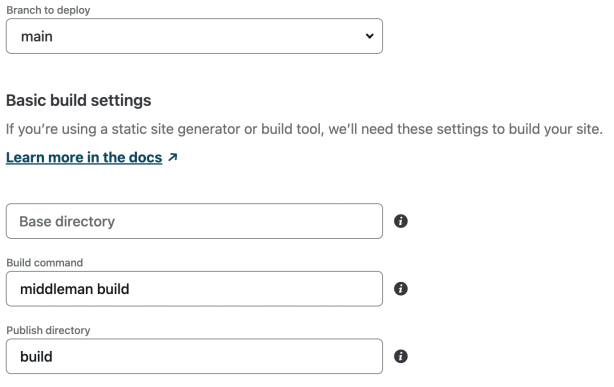Viewport: 614px width, 387px height.
Task: Click the "Build command" field label
Action: click(45, 262)
